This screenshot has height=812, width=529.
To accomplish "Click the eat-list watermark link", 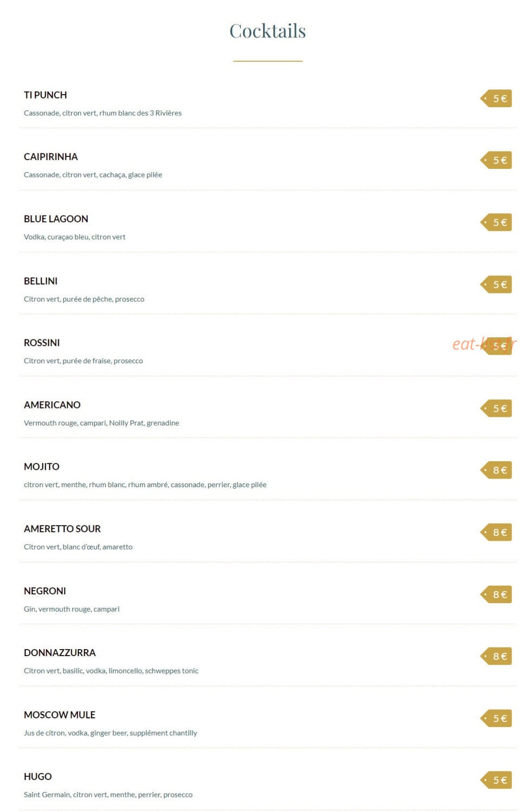I will coord(485,344).
